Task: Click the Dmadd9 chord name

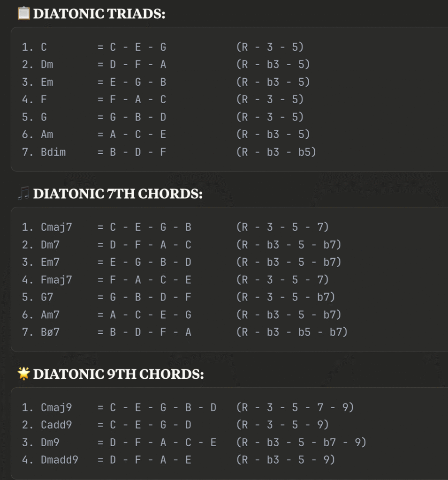Action: tap(60, 460)
